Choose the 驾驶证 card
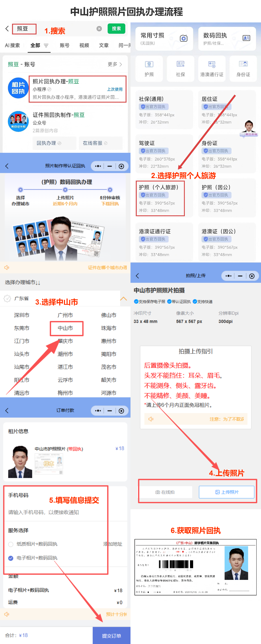This screenshot has width=261, height=644. pos(164,154)
